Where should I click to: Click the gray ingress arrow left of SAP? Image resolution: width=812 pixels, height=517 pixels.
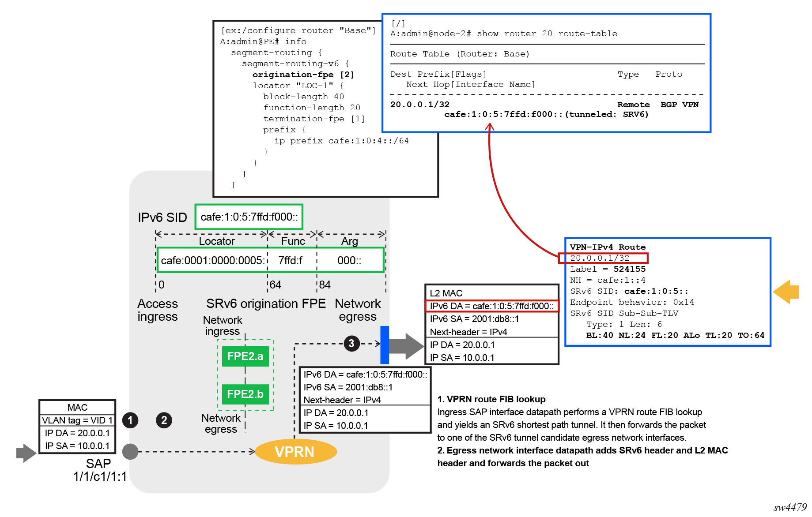26,453
